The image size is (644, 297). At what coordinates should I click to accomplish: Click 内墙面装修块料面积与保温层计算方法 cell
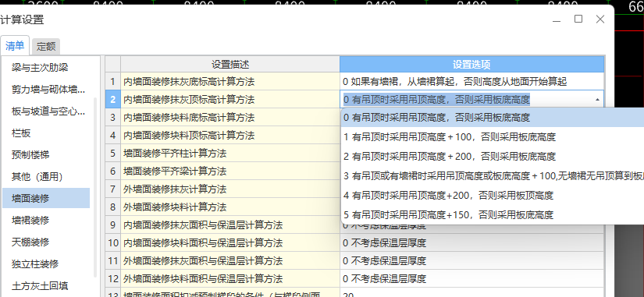click(230, 243)
